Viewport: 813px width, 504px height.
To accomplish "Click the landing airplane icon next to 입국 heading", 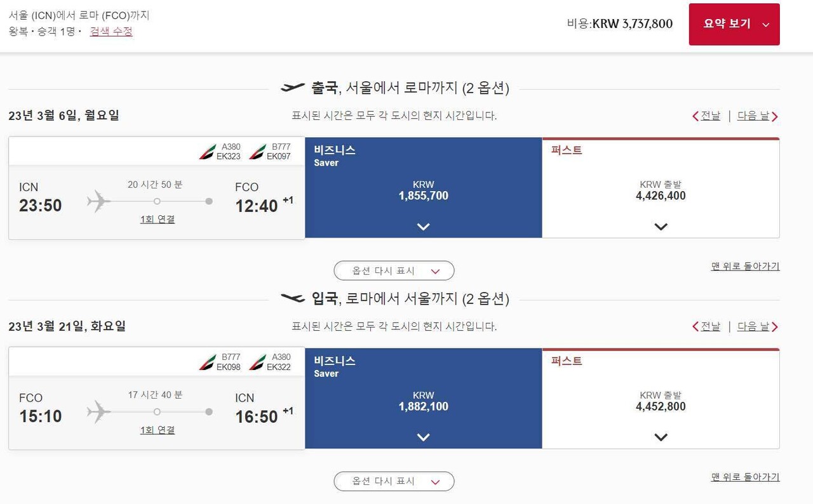I will pos(294,298).
